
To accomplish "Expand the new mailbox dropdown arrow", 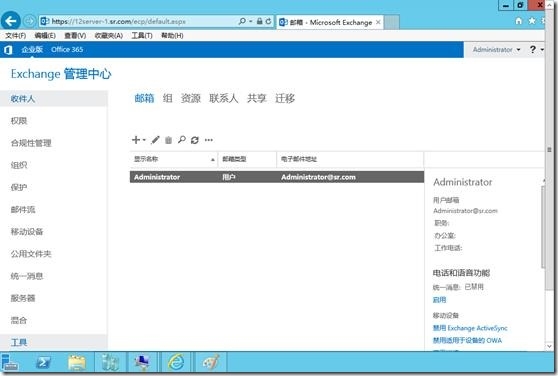I will coord(144,140).
